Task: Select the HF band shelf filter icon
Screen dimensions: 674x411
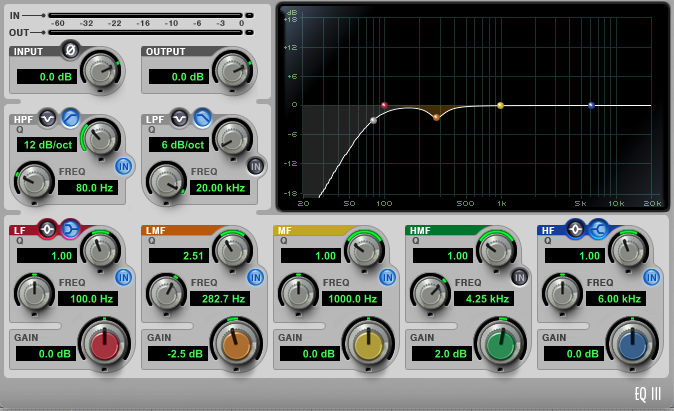Action: (x=598, y=230)
